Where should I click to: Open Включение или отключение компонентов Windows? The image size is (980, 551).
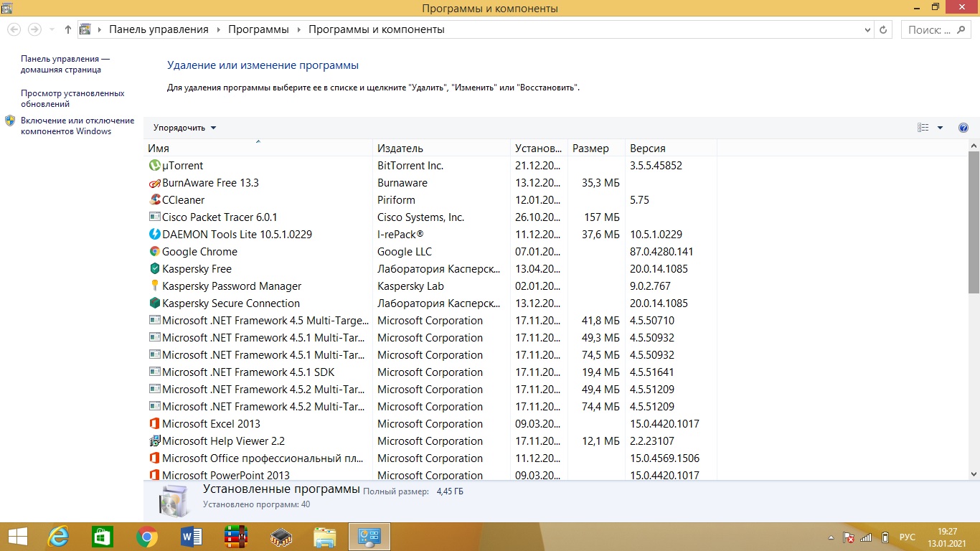pos(77,126)
